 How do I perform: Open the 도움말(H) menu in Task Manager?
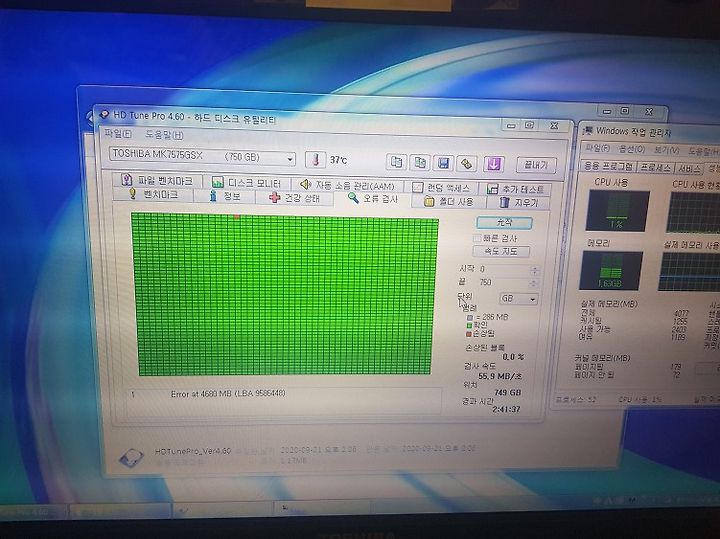[703, 151]
